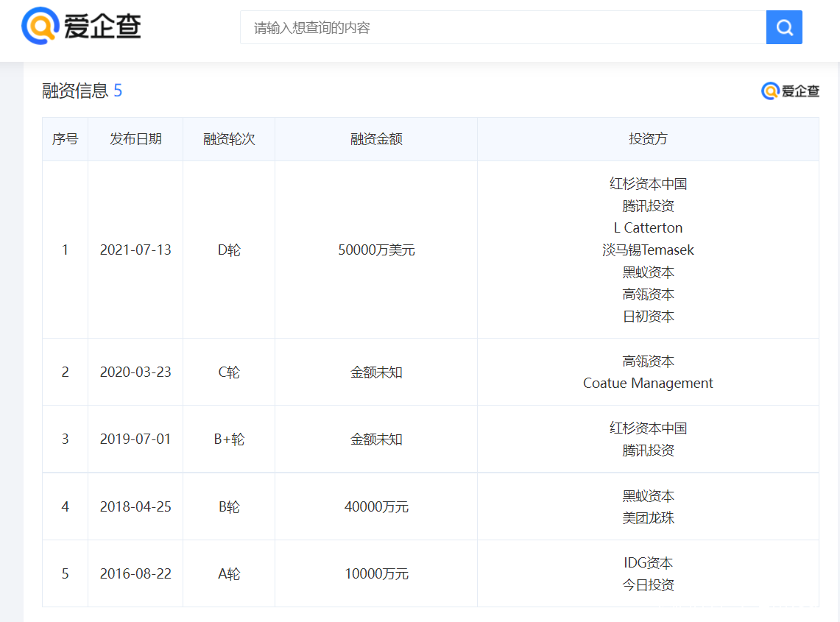Image resolution: width=840 pixels, height=622 pixels.
Task: Open investor 美团龙珠
Action: point(648,517)
